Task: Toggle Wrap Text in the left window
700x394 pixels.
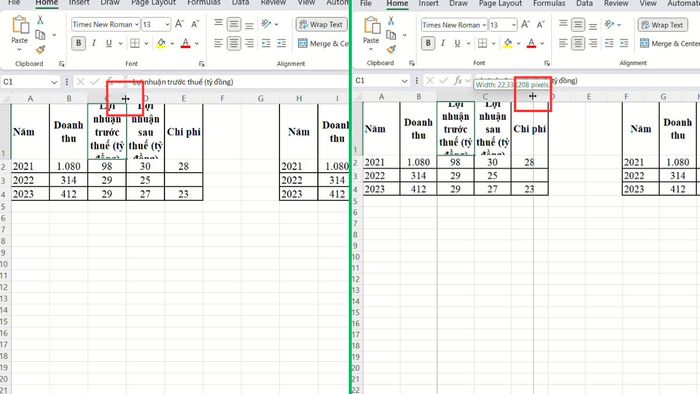Action: pyautogui.click(x=321, y=24)
